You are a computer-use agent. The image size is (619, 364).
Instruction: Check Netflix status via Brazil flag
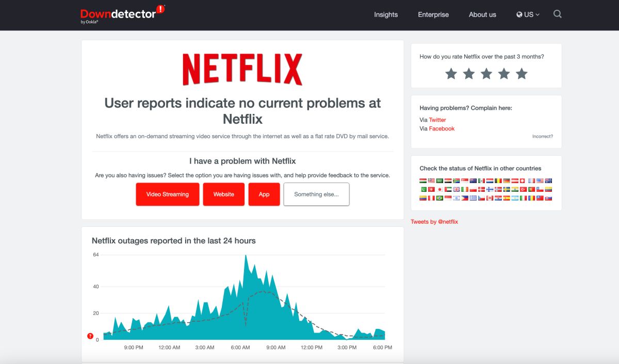coord(439,198)
